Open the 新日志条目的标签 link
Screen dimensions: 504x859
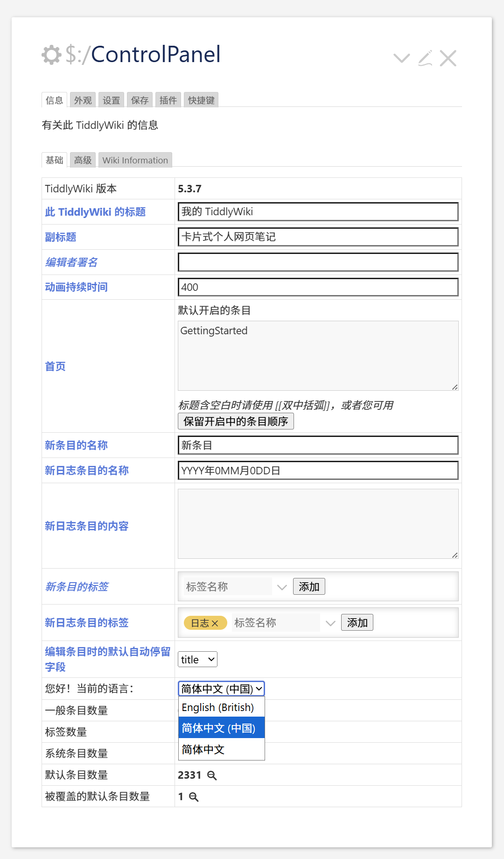click(87, 623)
